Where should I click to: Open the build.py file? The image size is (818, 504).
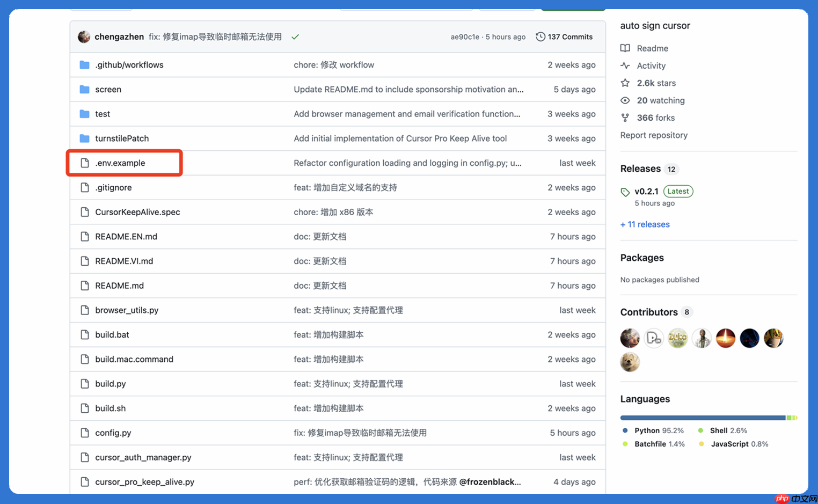(x=111, y=384)
